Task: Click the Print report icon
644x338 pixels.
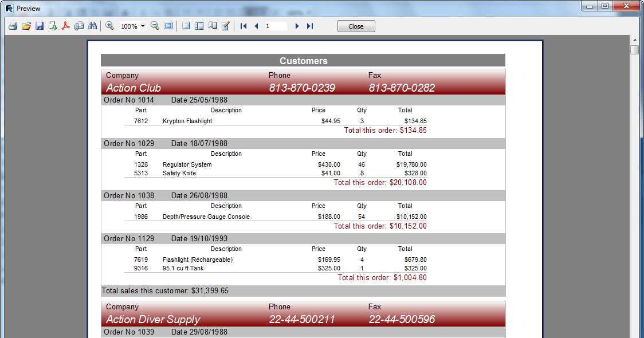Action: (12, 26)
